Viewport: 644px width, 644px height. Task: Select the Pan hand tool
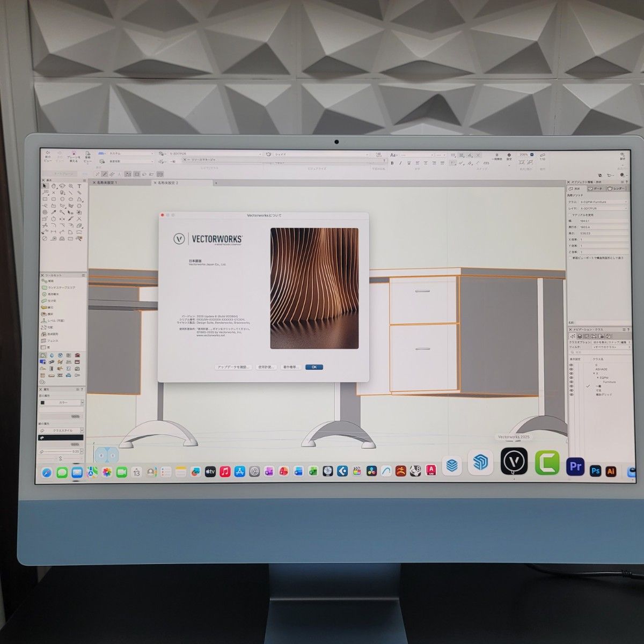click(54, 186)
